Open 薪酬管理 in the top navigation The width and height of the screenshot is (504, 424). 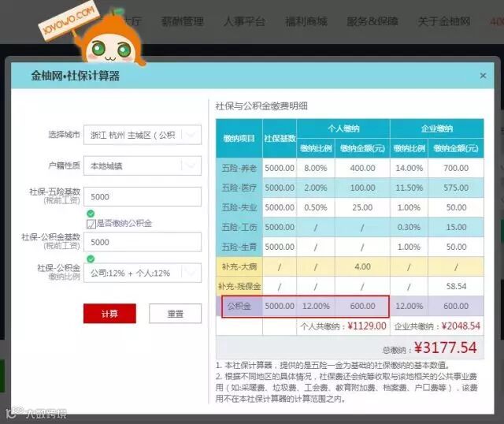point(182,21)
